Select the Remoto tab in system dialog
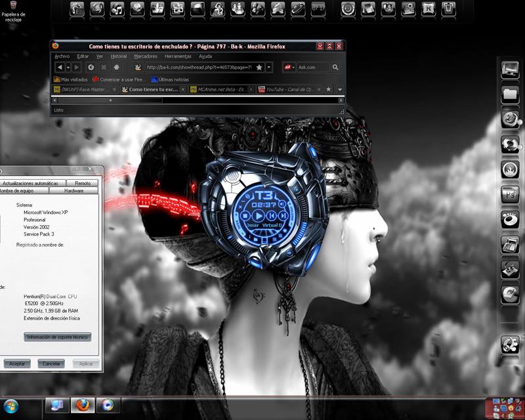Screen dimensions: 525x420 83,183
